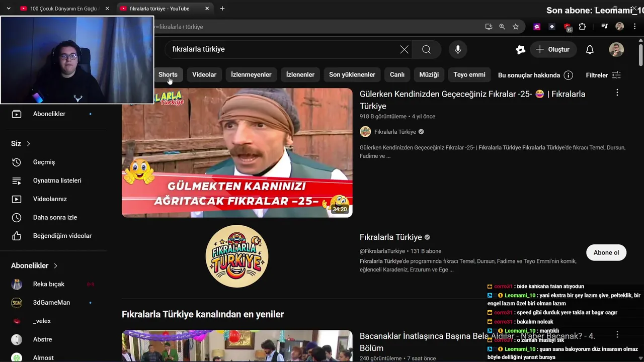Click the Gülmekten Karnınızı Ağrıtacak Fıkralar thumbnail
Screen dimensions: 644x362
click(237, 153)
